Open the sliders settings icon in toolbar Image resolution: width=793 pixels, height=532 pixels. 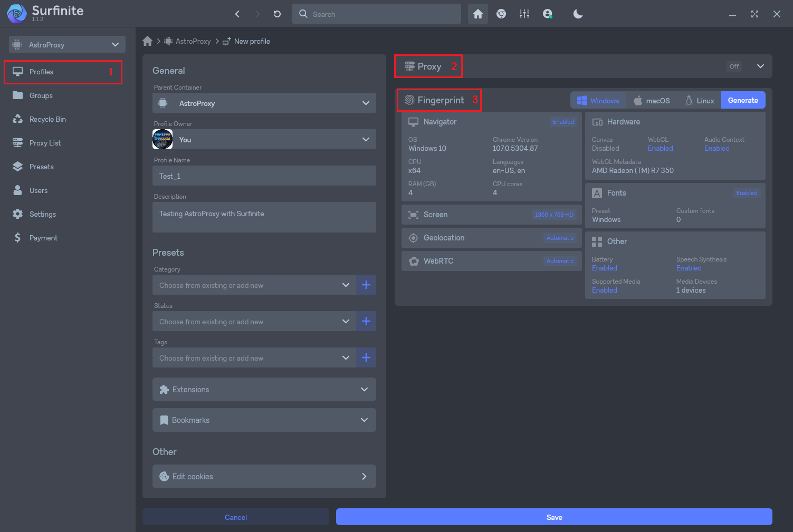524,14
